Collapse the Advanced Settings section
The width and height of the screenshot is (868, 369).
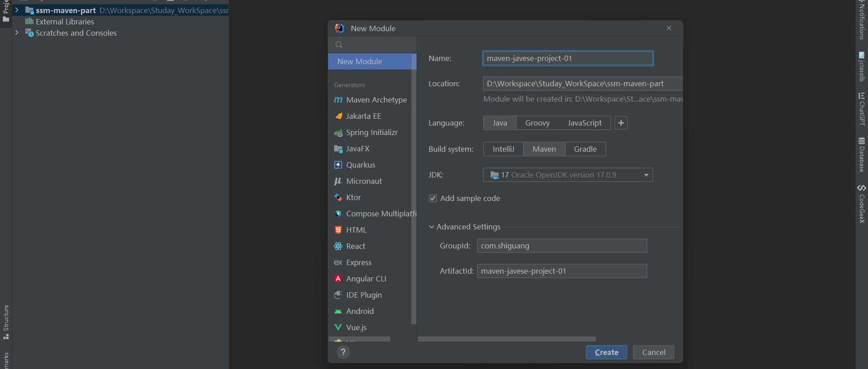coord(432,227)
